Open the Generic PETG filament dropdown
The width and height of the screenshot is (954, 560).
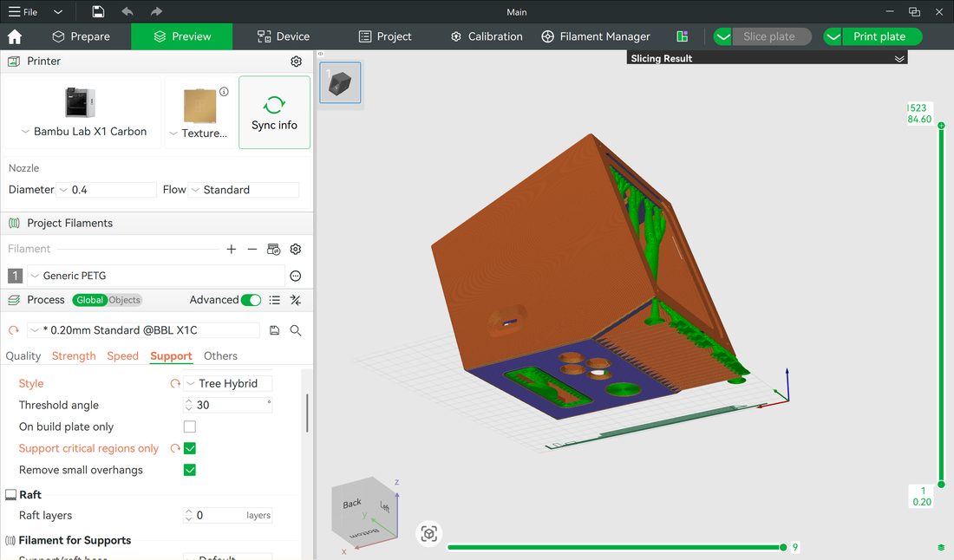point(156,276)
